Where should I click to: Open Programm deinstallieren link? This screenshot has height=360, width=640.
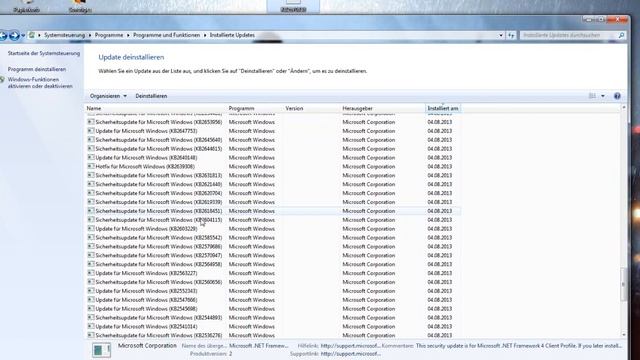37,69
